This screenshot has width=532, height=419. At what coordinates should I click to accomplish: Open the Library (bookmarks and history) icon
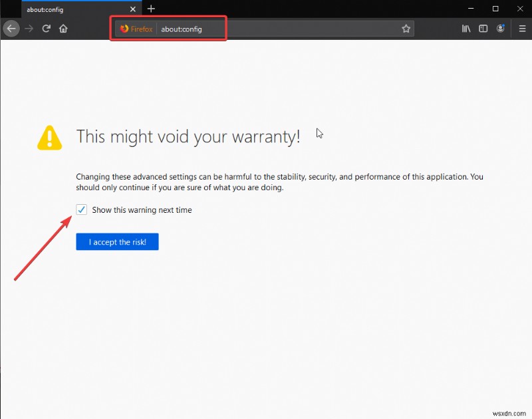point(466,29)
